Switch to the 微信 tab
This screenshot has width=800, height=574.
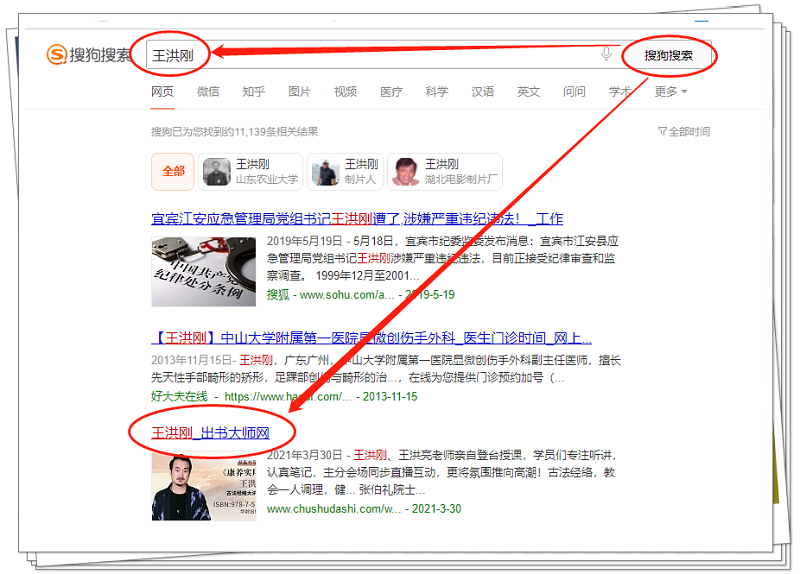pos(208,91)
